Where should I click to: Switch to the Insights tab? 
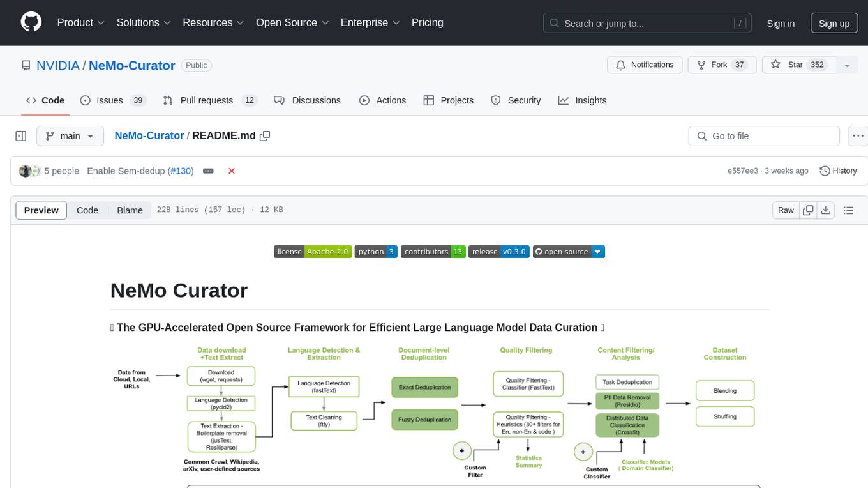tap(582, 100)
